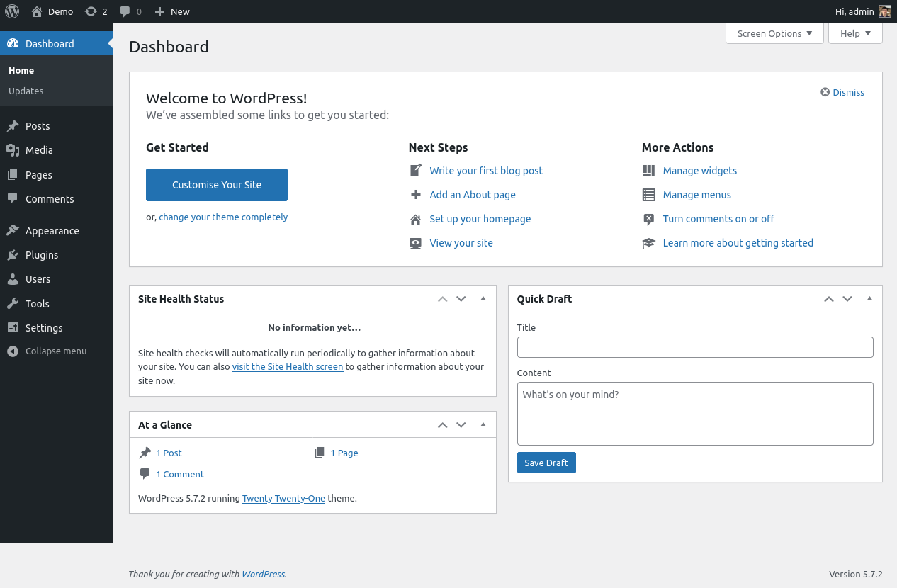Screen dimensions: 897x588
Task: Follow the change your theme completely link
Action: pos(222,217)
